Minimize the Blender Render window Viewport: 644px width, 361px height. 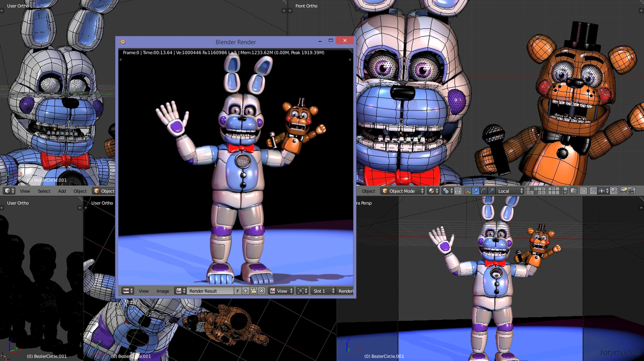pos(320,41)
